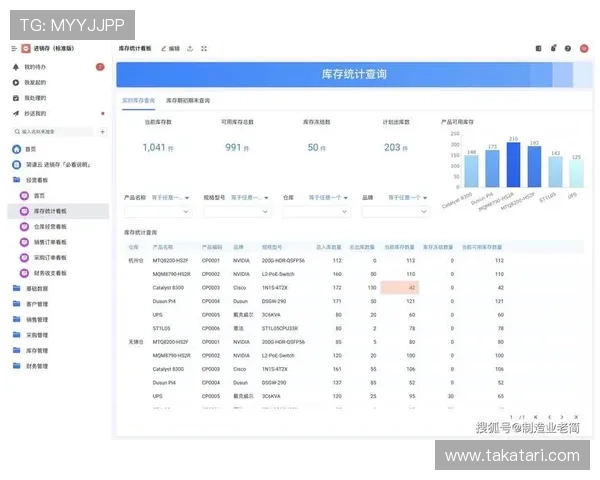Expand the 财务管理 folder
The image size is (600, 480).
[30, 366]
